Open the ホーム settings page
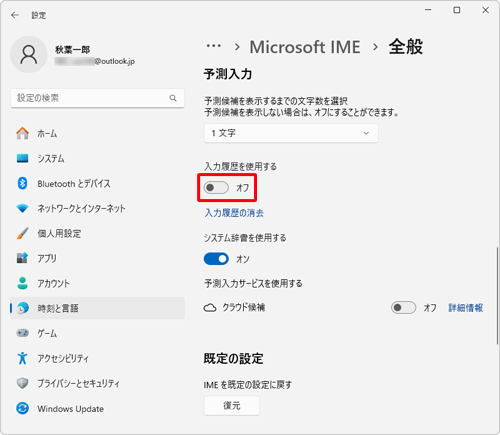This screenshot has height=435, width=500. pos(97,133)
